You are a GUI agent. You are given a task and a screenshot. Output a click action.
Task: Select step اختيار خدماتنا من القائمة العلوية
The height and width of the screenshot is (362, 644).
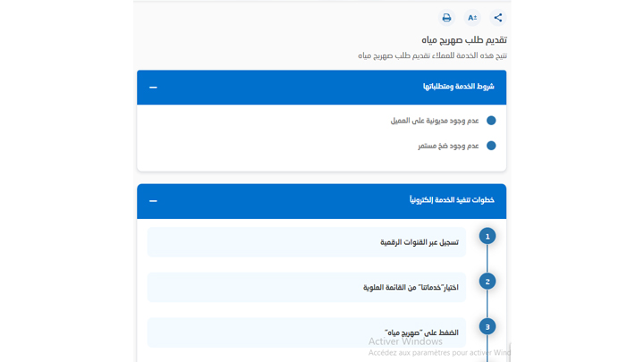pos(307,287)
